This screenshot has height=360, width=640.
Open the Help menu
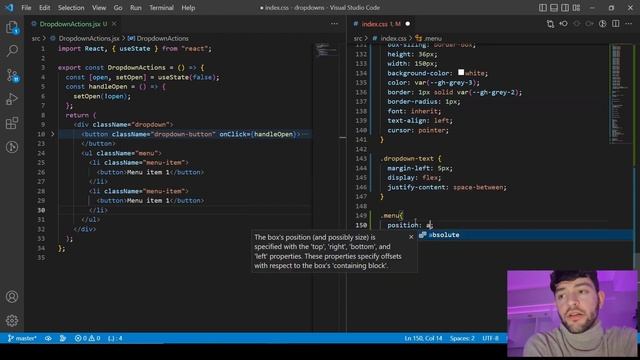coord(188,8)
